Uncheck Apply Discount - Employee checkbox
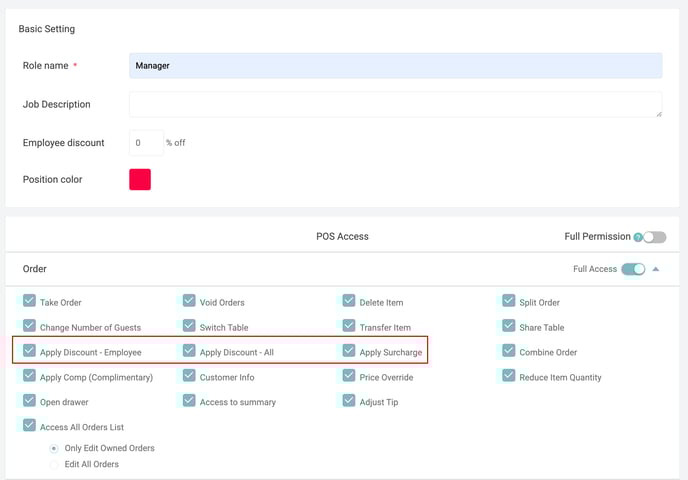Viewport: 688px width, 480px height. 29,351
